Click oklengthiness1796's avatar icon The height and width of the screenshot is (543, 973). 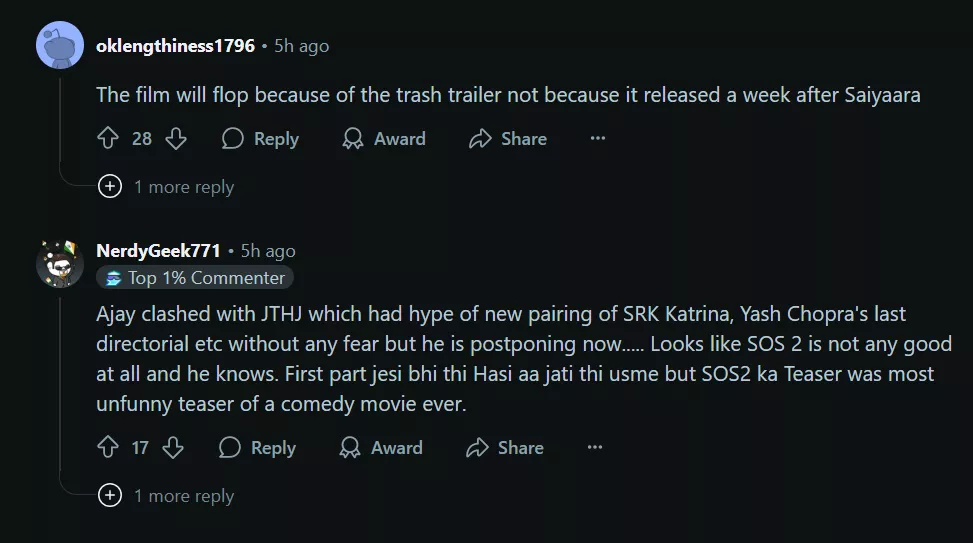coord(59,45)
